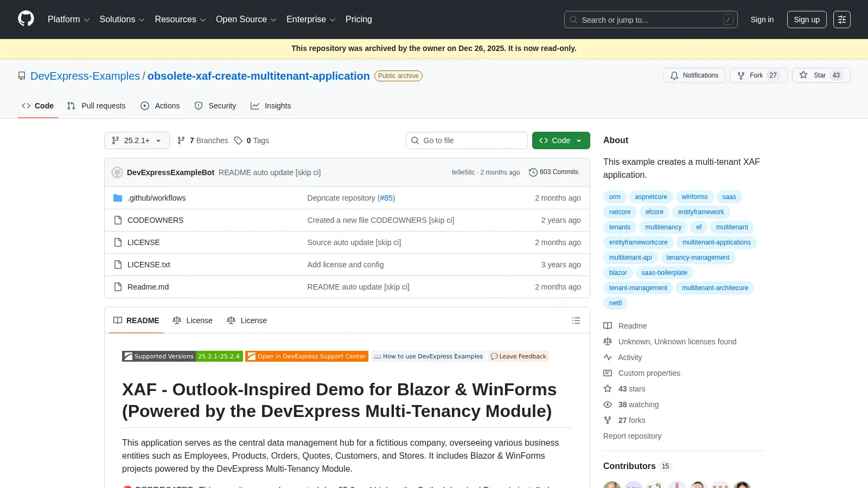Expand the Enterprise menu
Screen dimensions: 868x488
tap(311, 20)
